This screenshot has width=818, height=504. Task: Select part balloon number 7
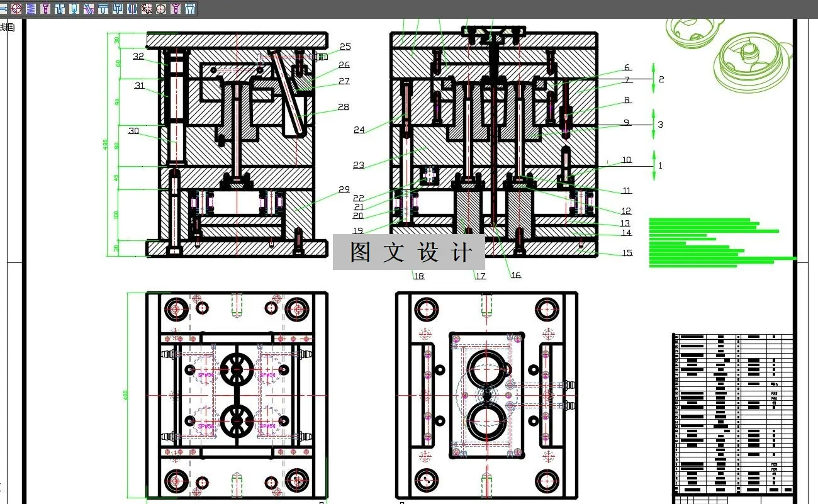(627, 80)
